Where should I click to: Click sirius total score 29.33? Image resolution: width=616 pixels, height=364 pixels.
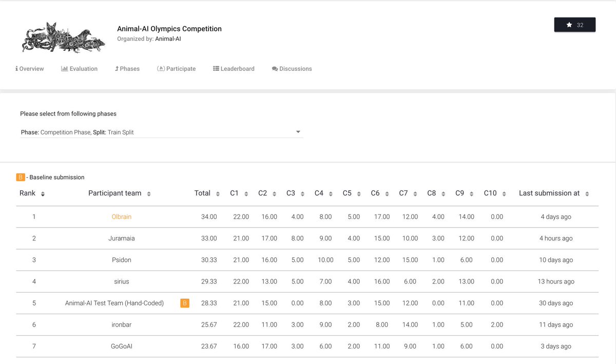(x=209, y=282)
